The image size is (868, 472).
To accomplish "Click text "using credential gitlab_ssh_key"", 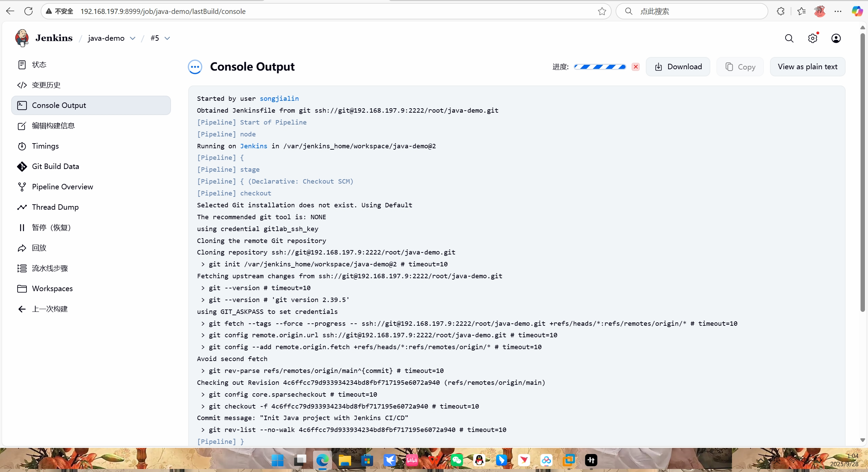I will click(x=257, y=229).
